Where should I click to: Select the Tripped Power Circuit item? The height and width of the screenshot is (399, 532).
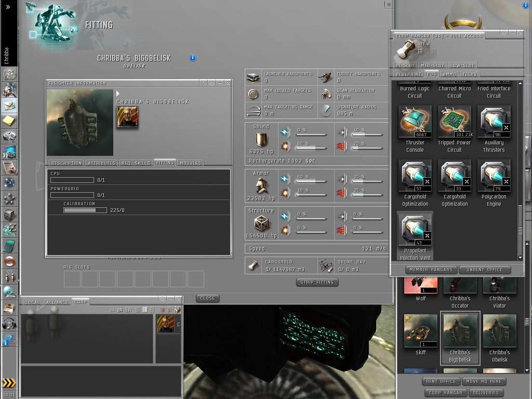tap(454, 129)
